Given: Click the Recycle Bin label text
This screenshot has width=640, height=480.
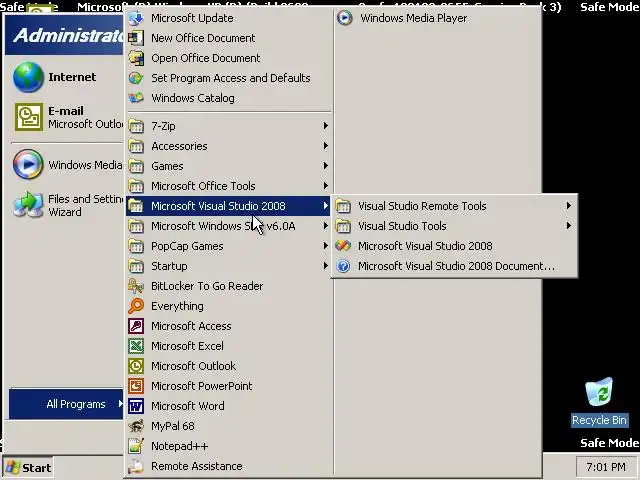Looking at the screenshot, I should tap(599, 420).
